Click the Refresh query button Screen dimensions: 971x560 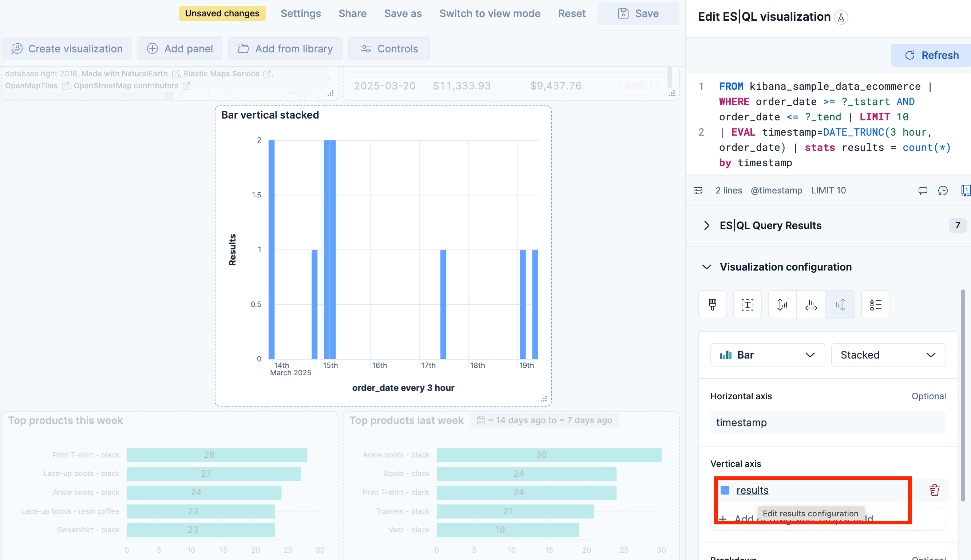pyautogui.click(x=931, y=55)
